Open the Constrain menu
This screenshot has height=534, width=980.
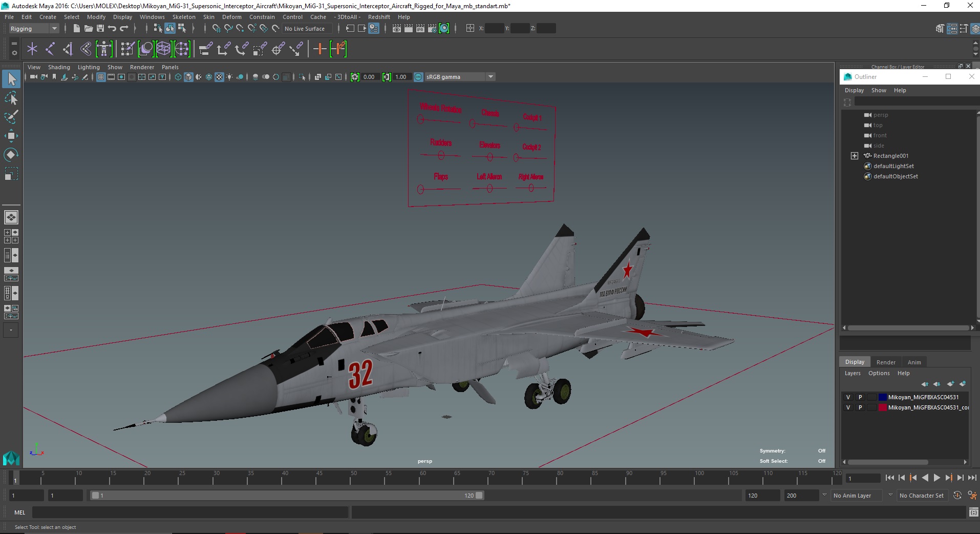262,17
